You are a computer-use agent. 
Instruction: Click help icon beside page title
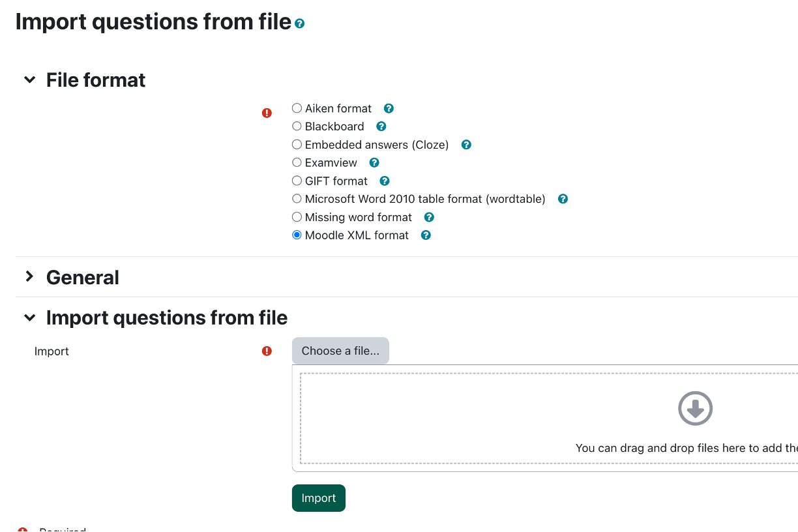pyautogui.click(x=300, y=23)
